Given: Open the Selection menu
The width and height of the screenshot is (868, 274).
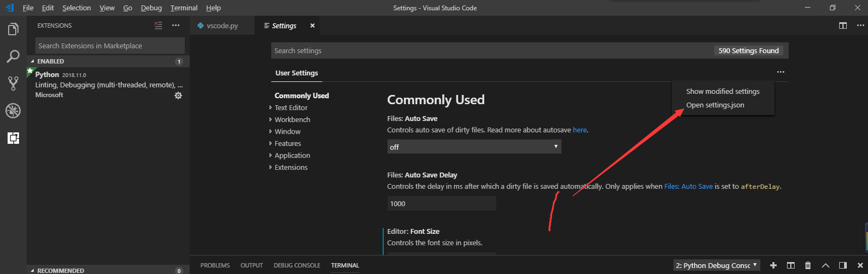Looking at the screenshot, I should pos(77,8).
